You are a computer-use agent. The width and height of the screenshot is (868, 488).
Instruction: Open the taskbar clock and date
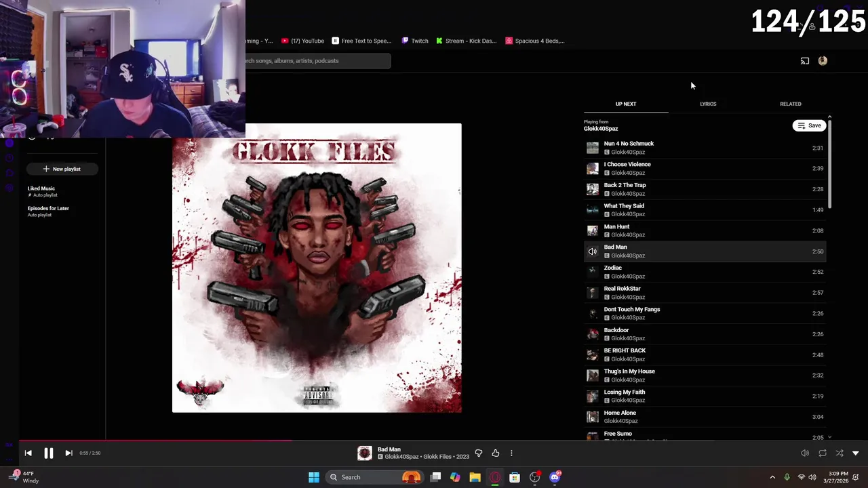pos(838,477)
